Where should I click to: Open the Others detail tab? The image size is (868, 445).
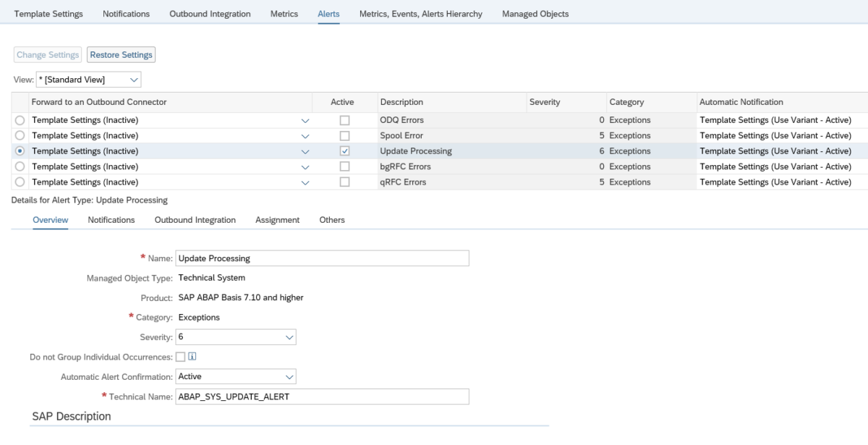click(332, 219)
